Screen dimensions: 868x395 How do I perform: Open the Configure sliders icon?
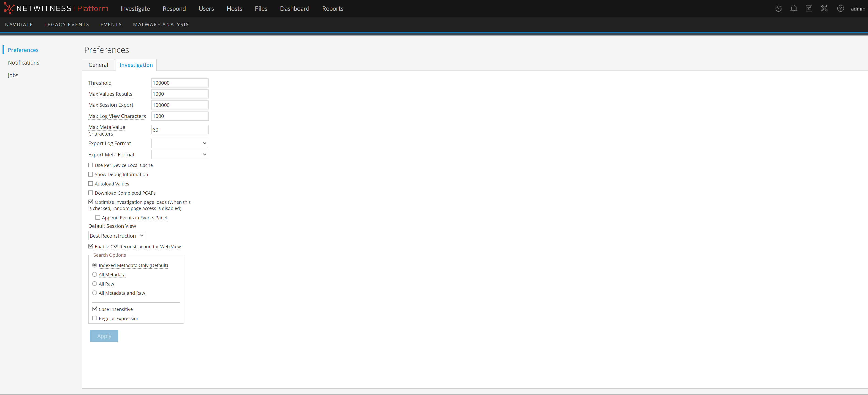(809, 8)
